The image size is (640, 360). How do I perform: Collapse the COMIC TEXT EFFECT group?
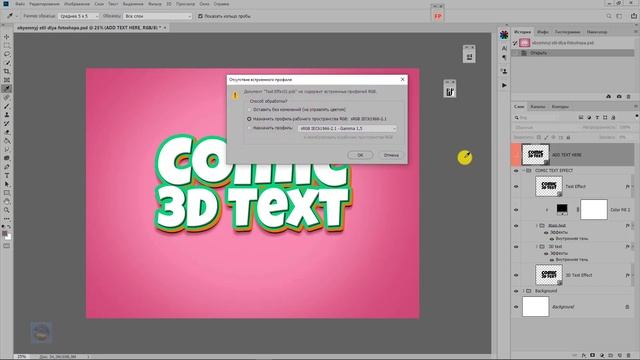523,171
